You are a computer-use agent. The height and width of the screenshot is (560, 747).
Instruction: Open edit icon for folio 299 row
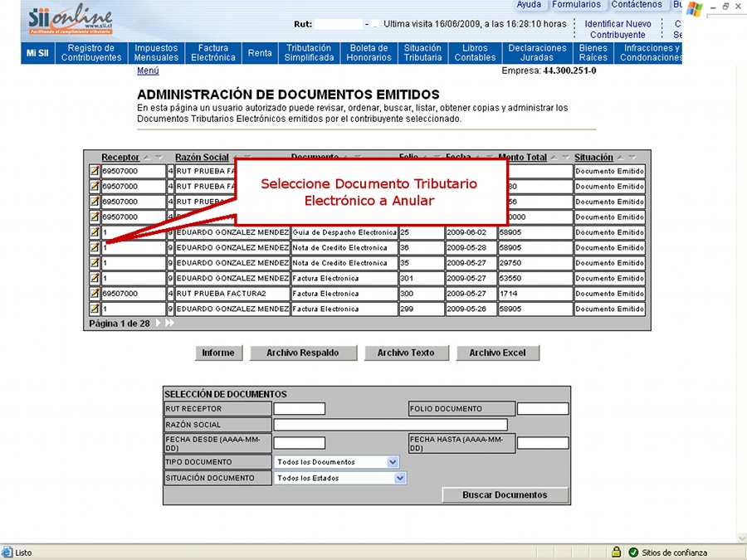coord(95,309)
